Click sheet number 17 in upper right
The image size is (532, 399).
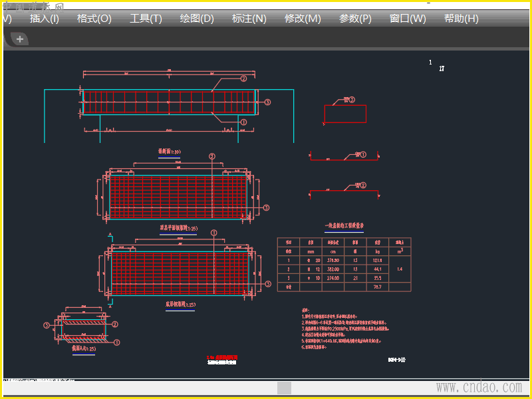click(442, 68)
